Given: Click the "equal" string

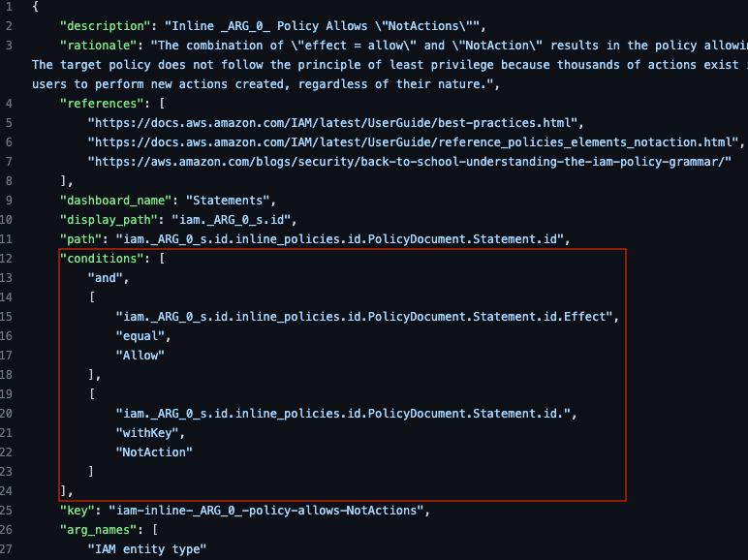Looking at the screenshot, I should tap(140, 336).
